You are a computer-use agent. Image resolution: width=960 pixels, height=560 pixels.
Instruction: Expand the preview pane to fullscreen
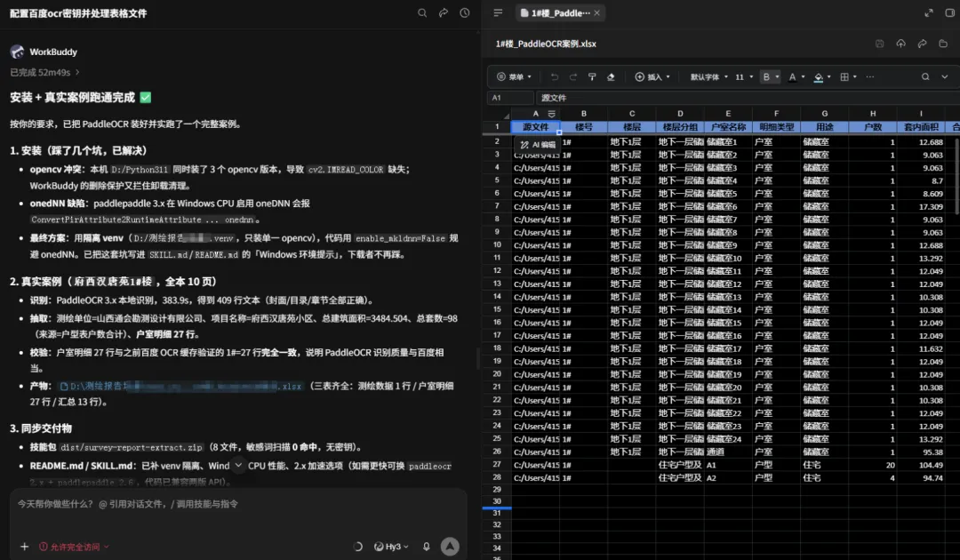[x=929, y=12]
